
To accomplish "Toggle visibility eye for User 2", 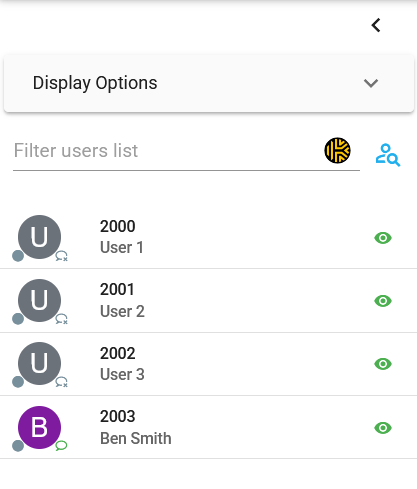I will click(x=383, y=301).
